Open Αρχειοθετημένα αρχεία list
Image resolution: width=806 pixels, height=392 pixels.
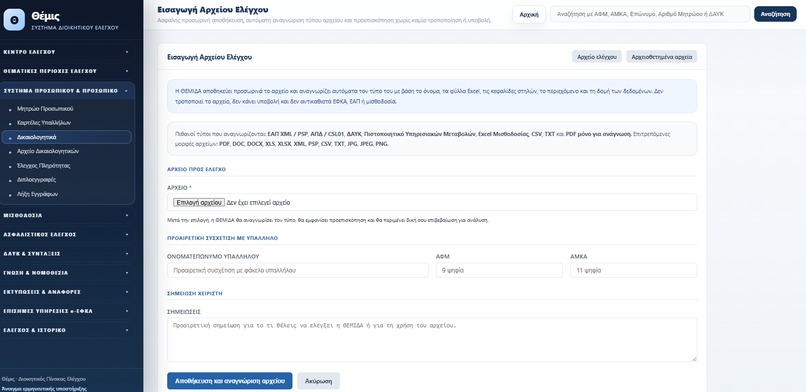pos(662,57)
